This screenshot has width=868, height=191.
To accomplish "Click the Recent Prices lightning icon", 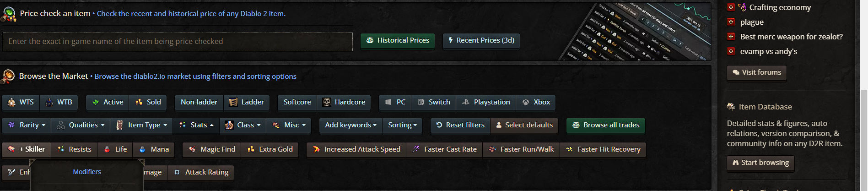I will [450, 40].
